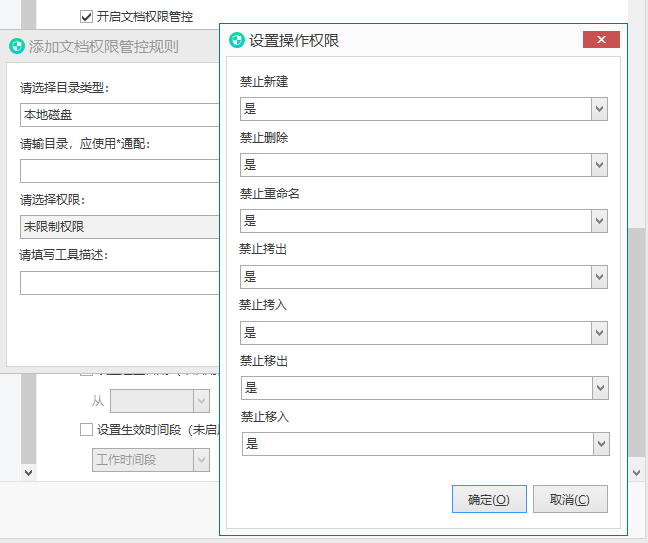This screenshot has height=543, width=648.
Task: Open the 禁止删除 dropdown arrow
Action: coord(599,165)
